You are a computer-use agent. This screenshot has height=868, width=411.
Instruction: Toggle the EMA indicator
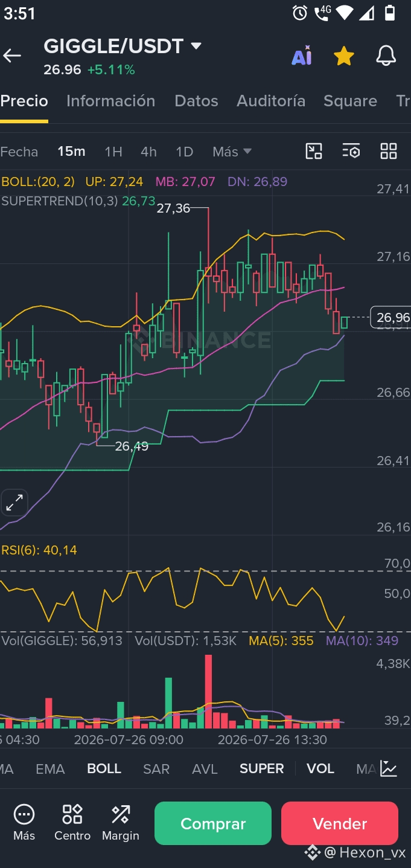point(50,769)
